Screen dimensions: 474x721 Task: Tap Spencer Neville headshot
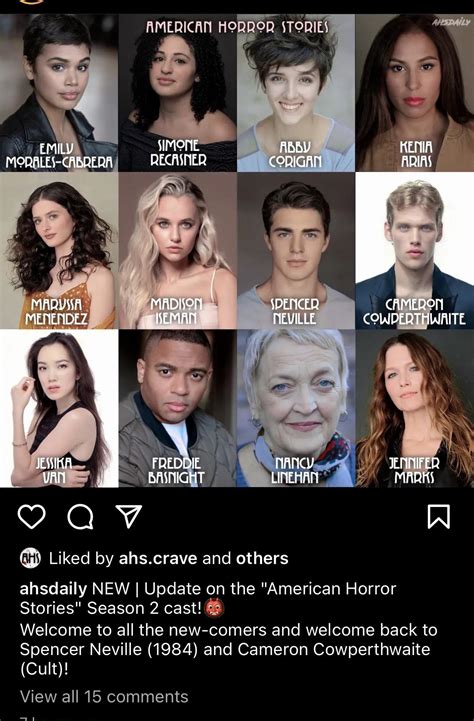coord(296,251)
